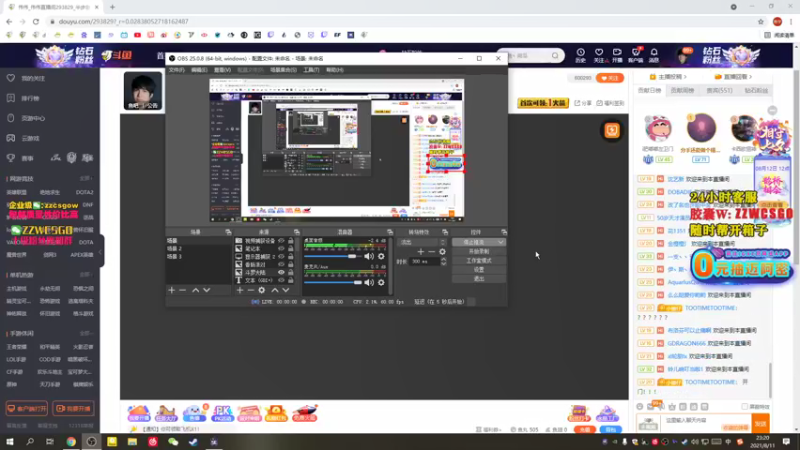Click orange 关注 follow button
Viewport: 800px width, 450px height.
point(610,78)
